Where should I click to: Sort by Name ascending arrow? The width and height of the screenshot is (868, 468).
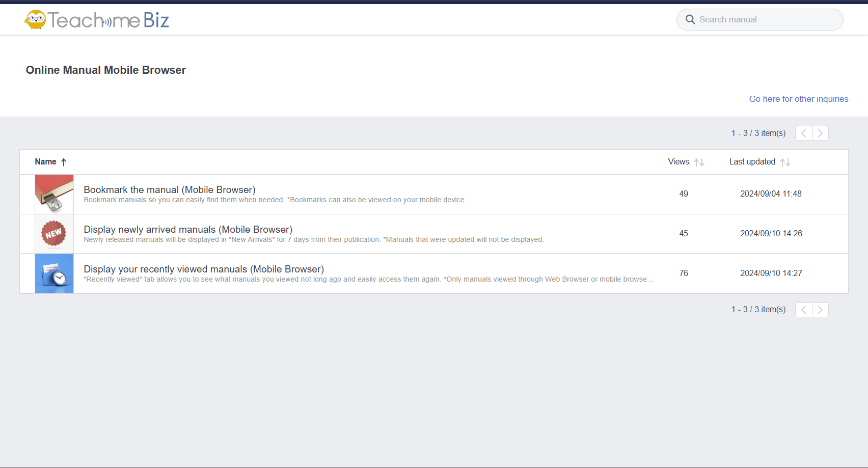(x=64, y=162)
